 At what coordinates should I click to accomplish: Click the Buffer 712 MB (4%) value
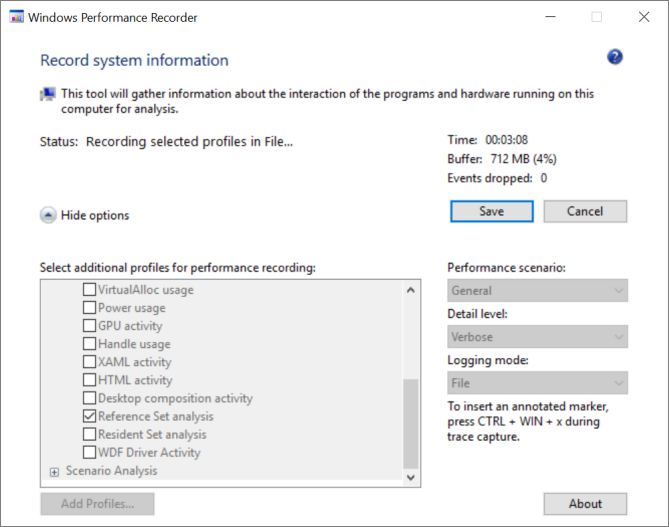pyautogui.click(x=524, y=159)
